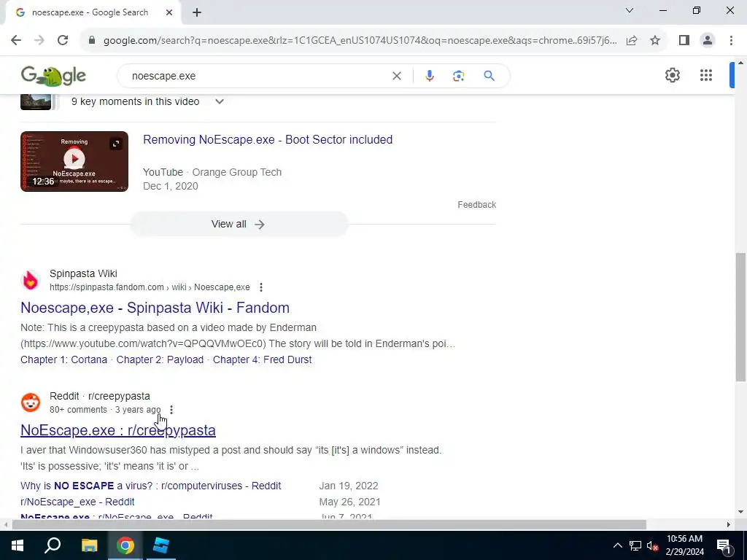Open the Chrome side panel icon

point(684,41)
